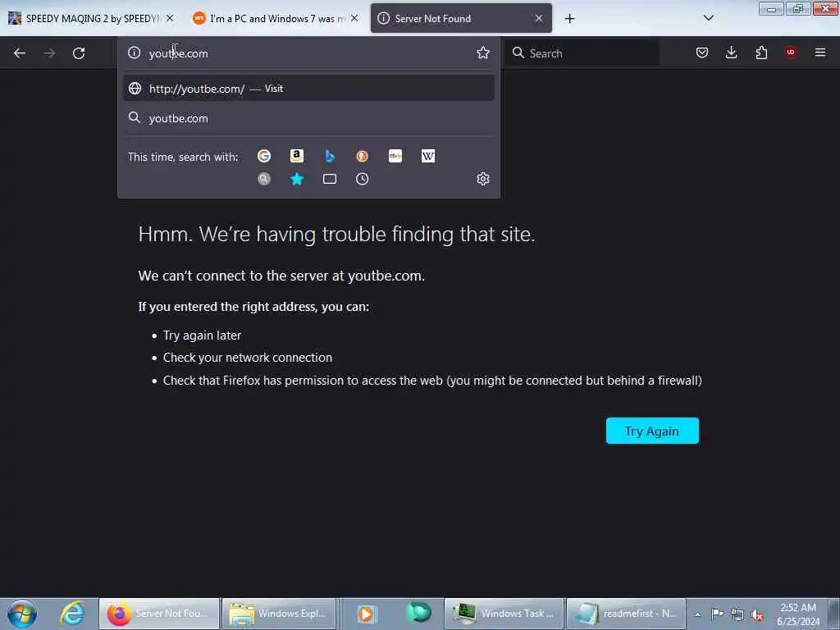Click the forward navigation arrow
This screenshot has width=840, height=630.
point(49,53)
